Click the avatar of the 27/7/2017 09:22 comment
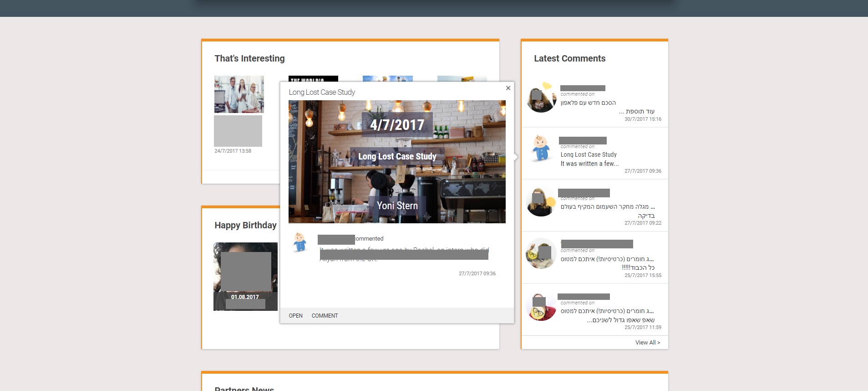The image size is (868, 391). click(x=541, y=202)
